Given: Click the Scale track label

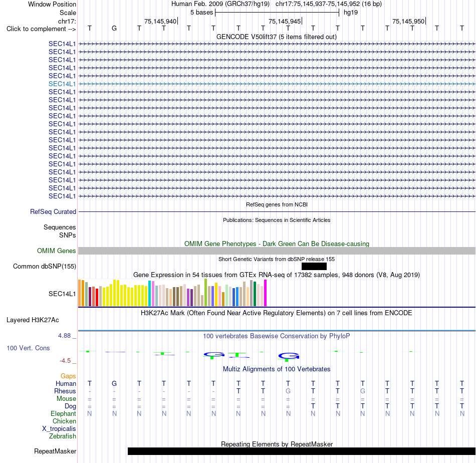Looking at the screenshot, I should coord(68,13).
